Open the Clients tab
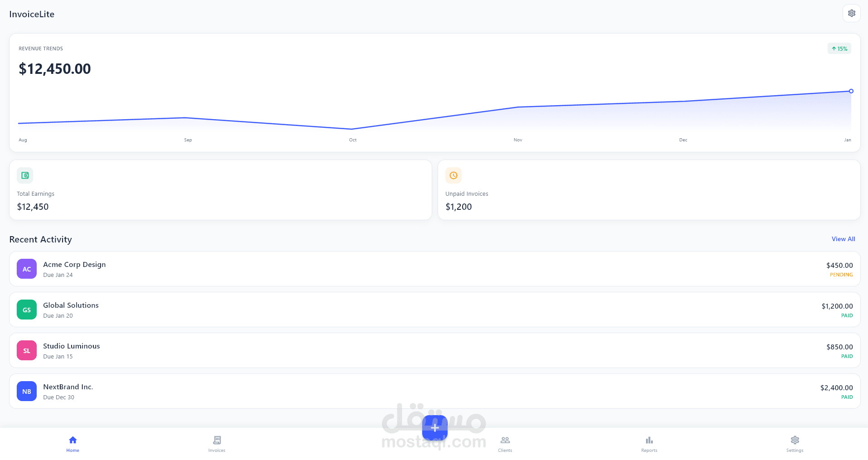This screenshot has height=460, width=868. point(505,444)
